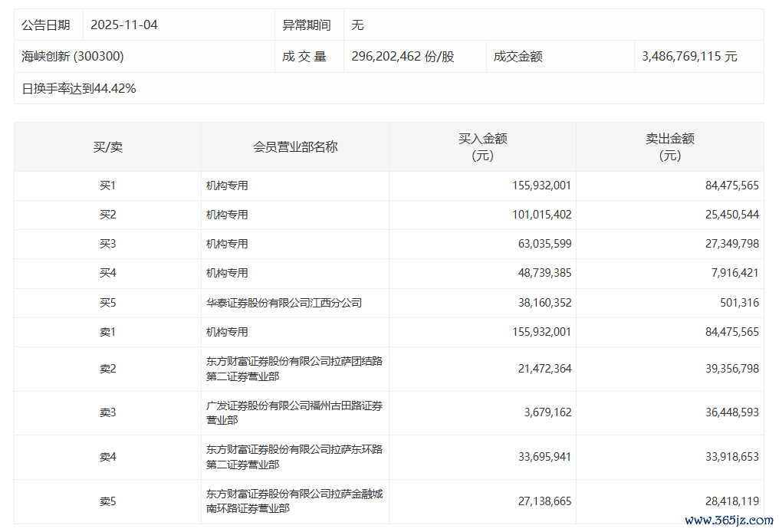This screenshot has height=532, width=779.
Task: Select the 卖2 row label
Action: [x=108, y=369]
